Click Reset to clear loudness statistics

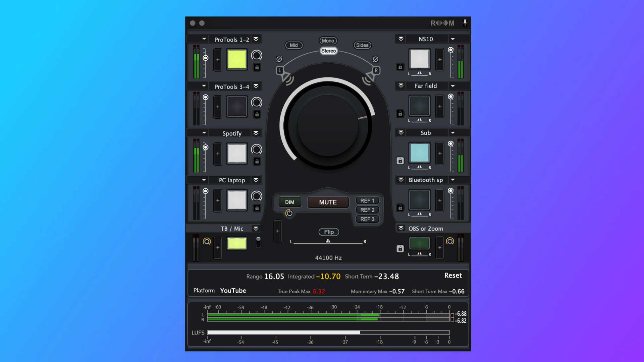tap(453, 276)
